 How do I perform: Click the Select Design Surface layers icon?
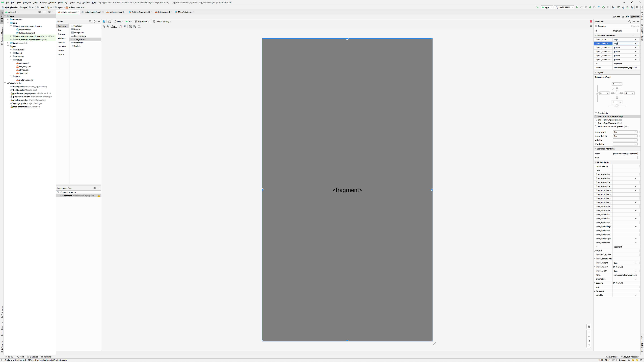[x=104, y=21]
